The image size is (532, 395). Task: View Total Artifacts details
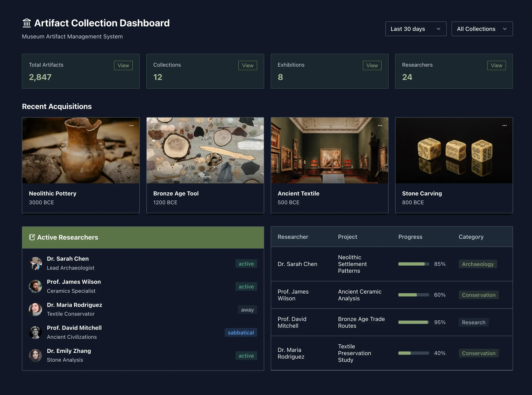pos(123,65)
